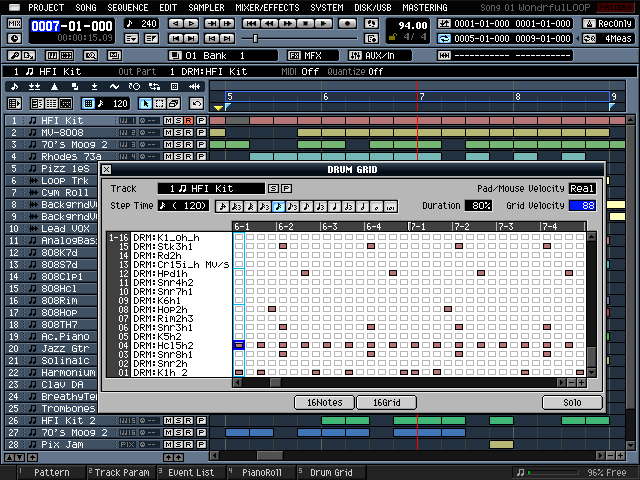This screenshot has width=640, height=480.
Task: Toggle P button in Drum Grid track row
Action: point(287,189)
